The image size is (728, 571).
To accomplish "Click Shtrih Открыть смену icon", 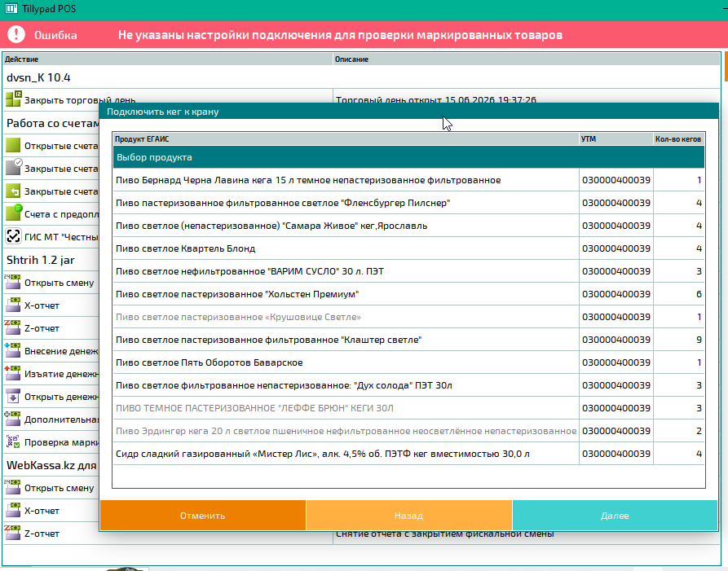I will click(x=12, y=282).
